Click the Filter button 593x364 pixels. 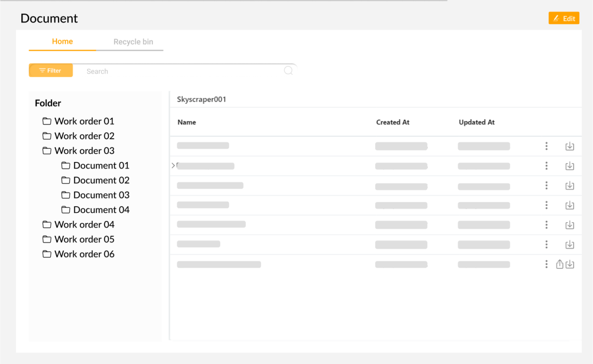pyautogui.click(x=51, y=70)
